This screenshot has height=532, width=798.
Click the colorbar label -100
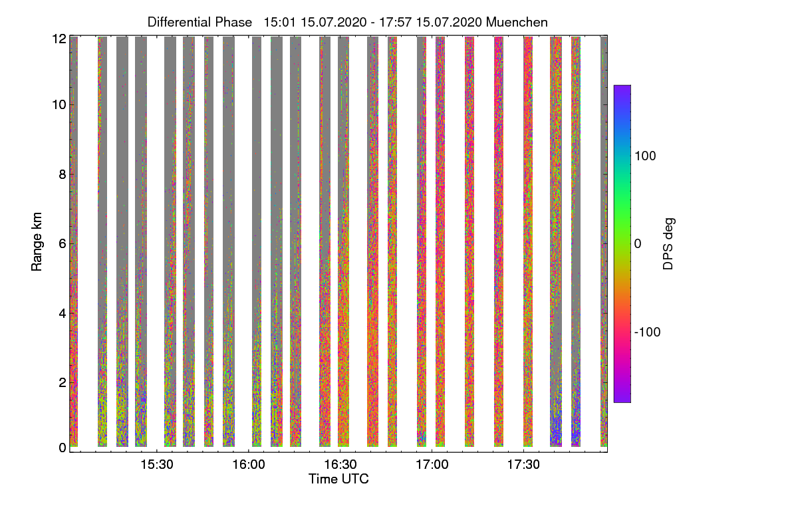[x=648, y=332]
